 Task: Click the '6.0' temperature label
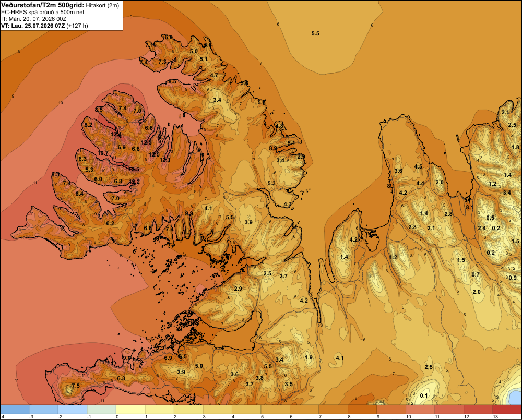98,179
